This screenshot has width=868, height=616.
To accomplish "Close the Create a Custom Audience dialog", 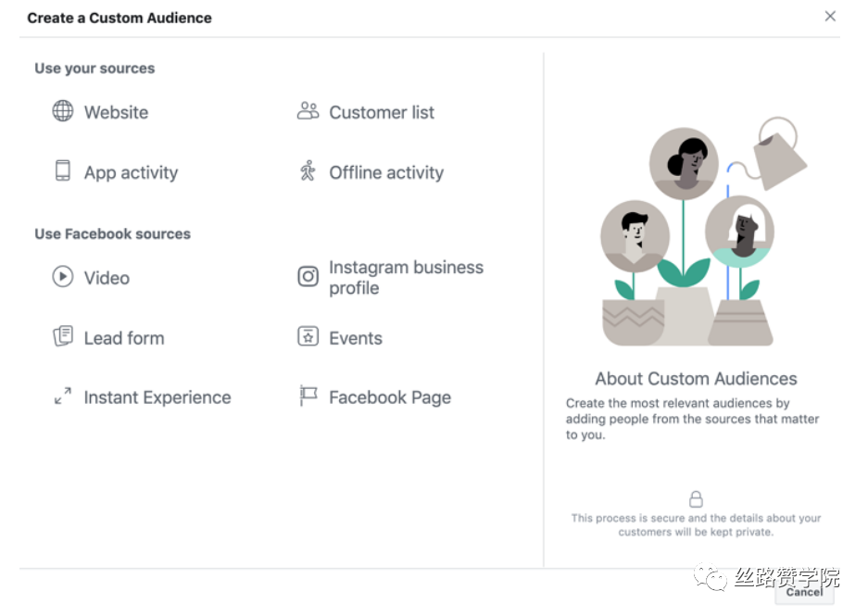I will [x=830, y=16].
